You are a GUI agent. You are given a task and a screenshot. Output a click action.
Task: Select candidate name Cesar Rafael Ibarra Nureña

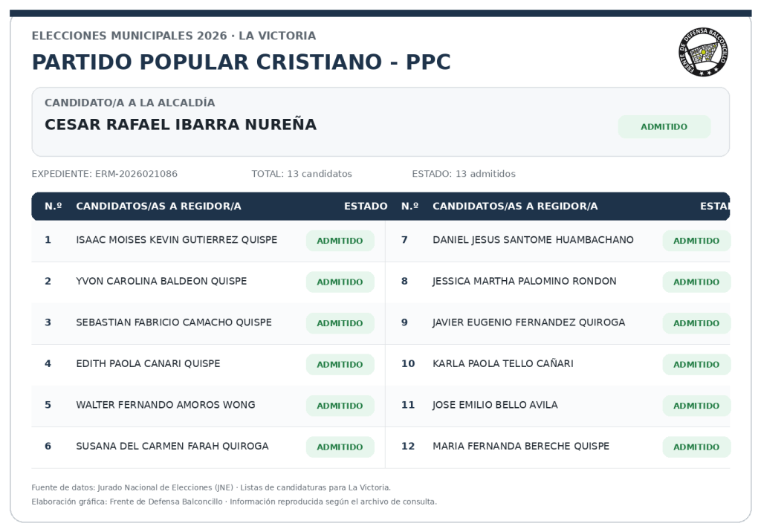(x=181, y=125)
